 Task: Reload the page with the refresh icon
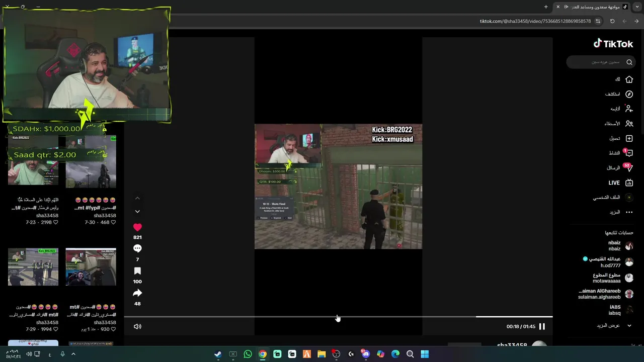(612, 21)
